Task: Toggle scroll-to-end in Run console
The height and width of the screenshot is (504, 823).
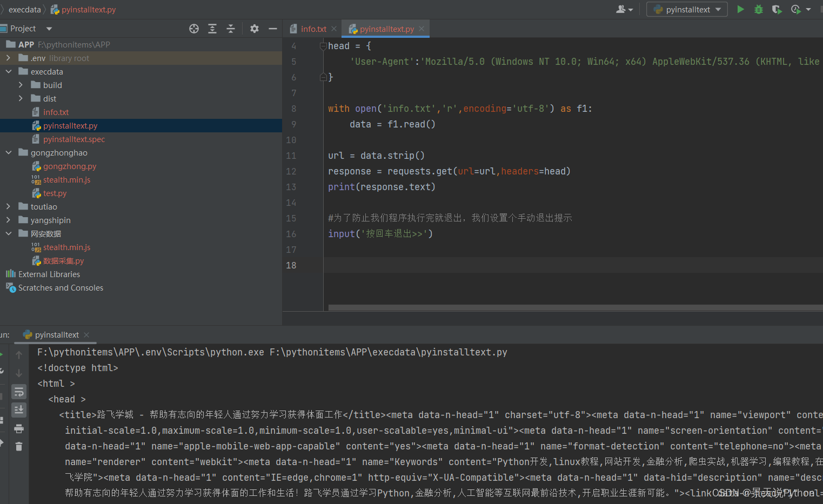Action: [19, 410]
